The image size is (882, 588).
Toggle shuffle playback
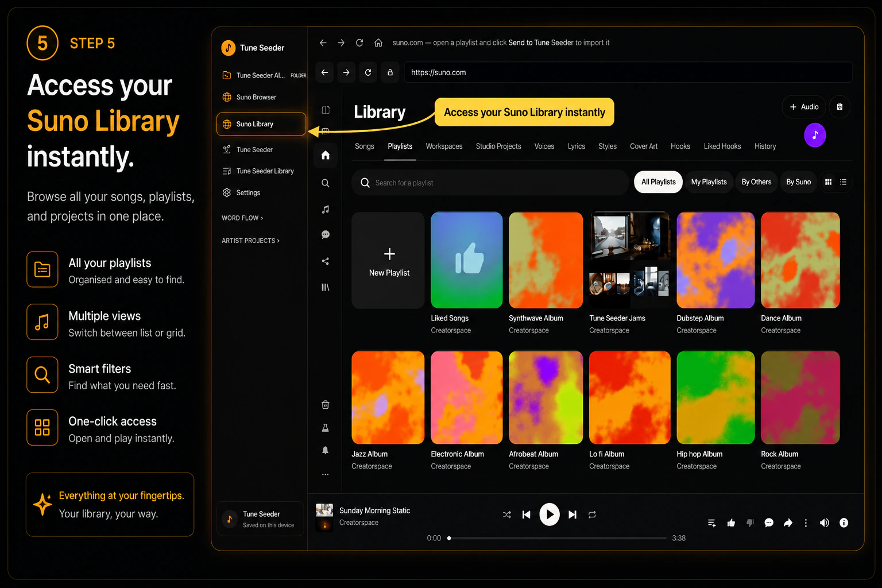point(506,514)
